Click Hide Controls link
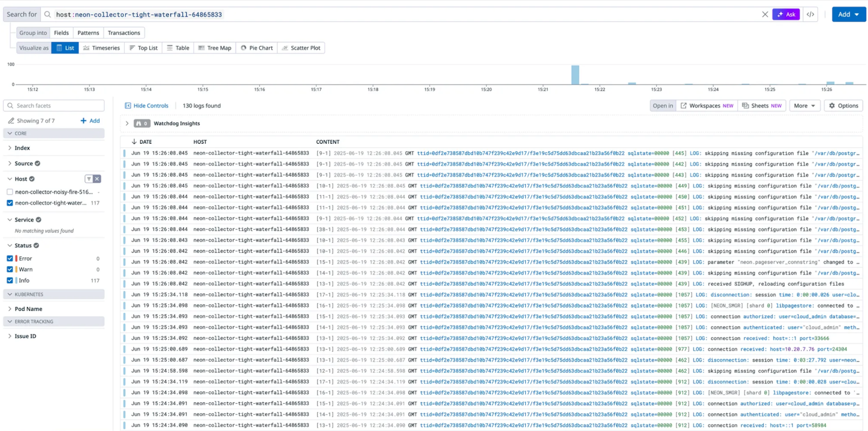Viewport: 868px width, 431px height. pos(146,106)
